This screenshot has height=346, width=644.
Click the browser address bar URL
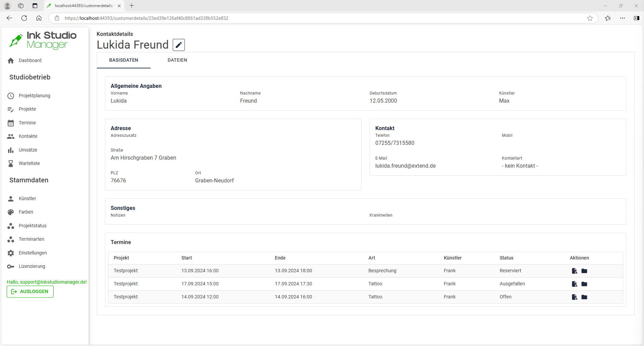[x=147, y=18]
